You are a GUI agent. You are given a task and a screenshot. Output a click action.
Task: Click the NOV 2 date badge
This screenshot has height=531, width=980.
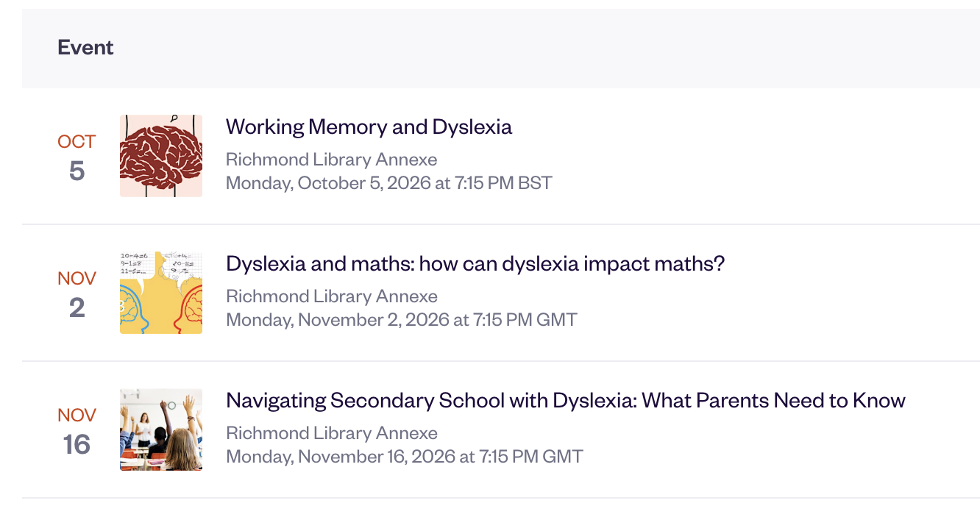coord(77,294)
